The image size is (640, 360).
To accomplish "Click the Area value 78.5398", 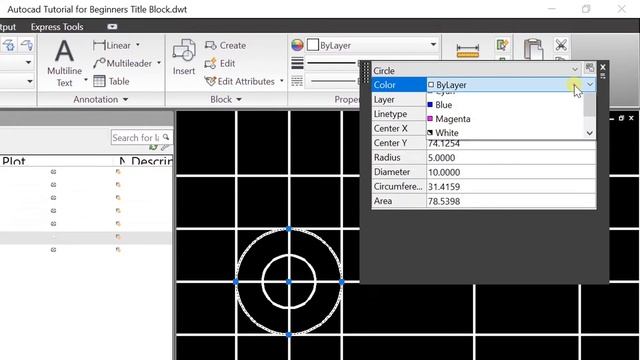I will (444, 201).
